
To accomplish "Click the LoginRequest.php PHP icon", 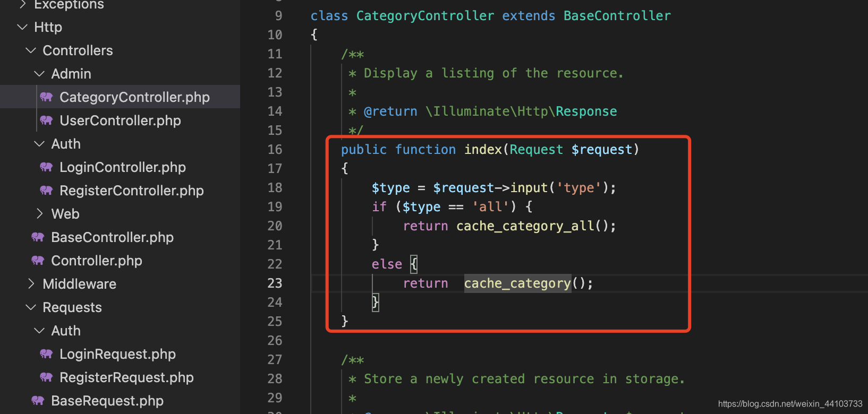I will tap(46, 353).
